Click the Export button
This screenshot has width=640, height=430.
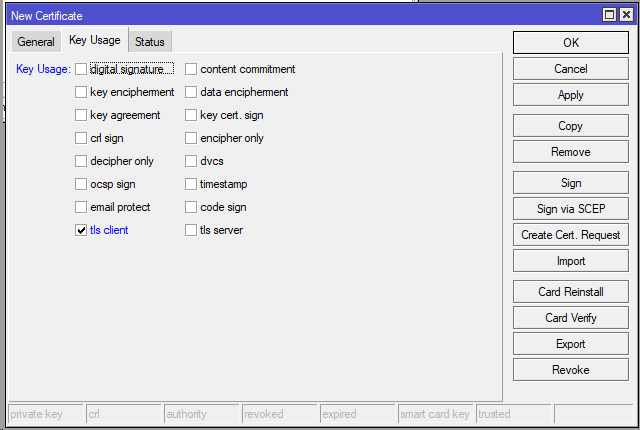571,344
